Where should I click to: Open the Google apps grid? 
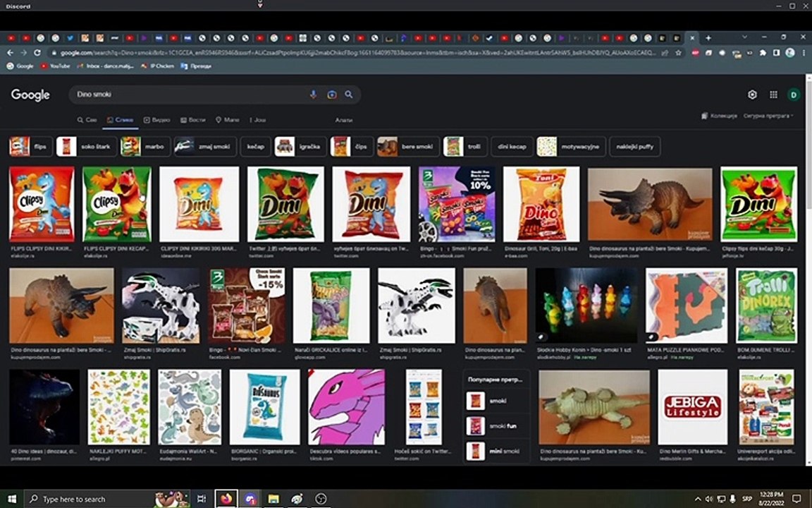(x=773, y=95)
